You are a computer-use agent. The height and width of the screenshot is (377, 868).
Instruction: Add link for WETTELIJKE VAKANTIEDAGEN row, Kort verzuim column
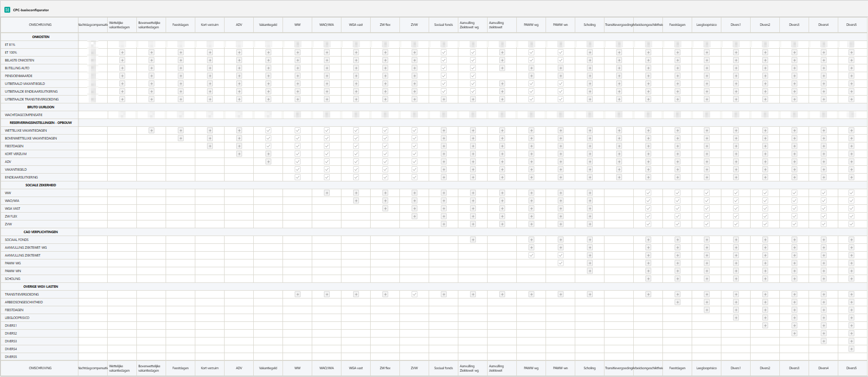[x=210, y=131]
